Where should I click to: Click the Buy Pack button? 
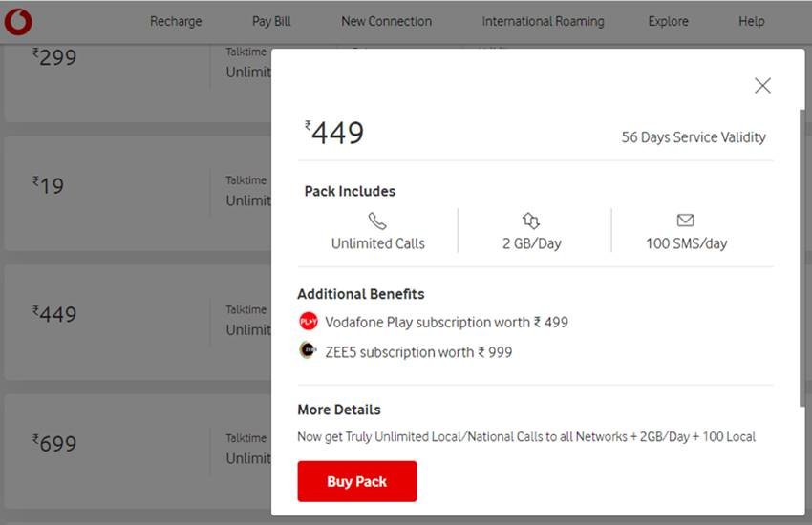(357, 481)
